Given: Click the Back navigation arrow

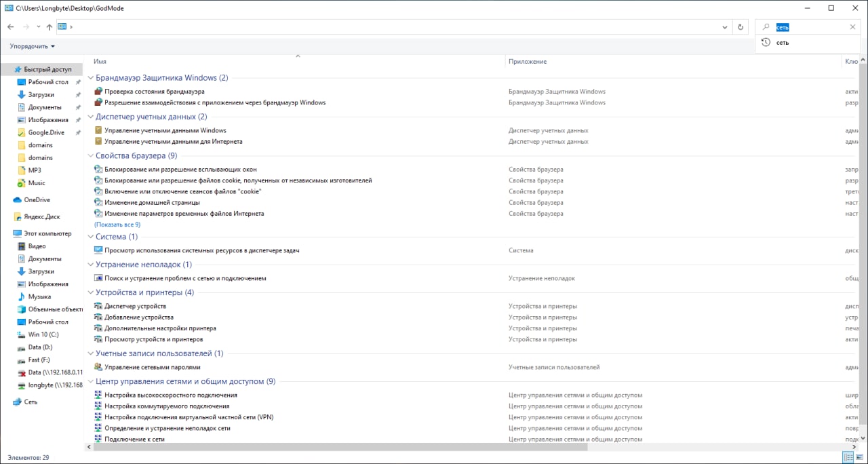Looking at the screenshot, I should [10, 27].
